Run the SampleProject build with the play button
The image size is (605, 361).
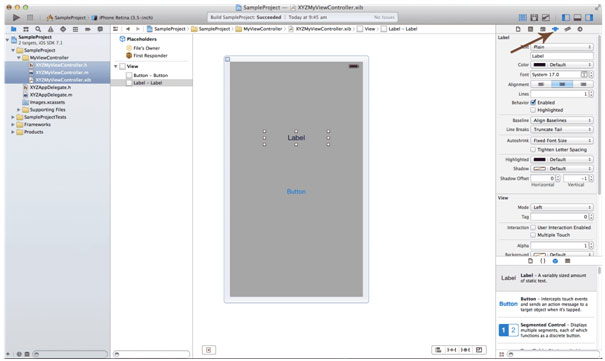[16, 17]
